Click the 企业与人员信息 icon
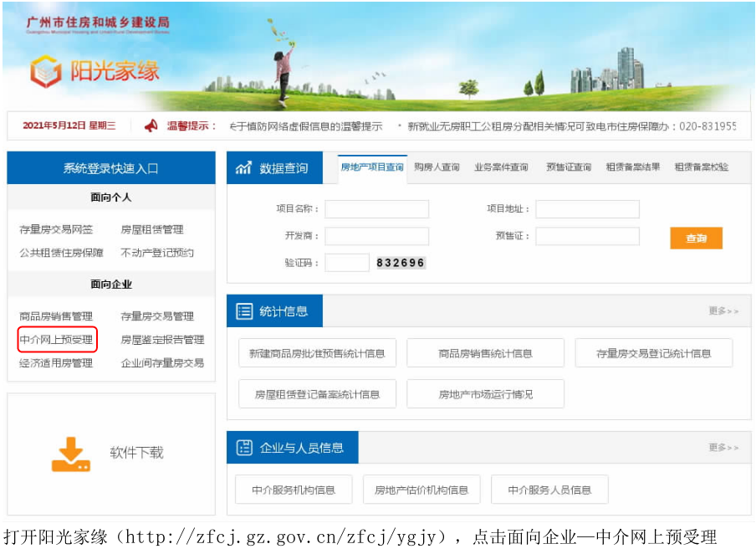The width and height of the screenshot is (756, 554). [x=244, y=448]
